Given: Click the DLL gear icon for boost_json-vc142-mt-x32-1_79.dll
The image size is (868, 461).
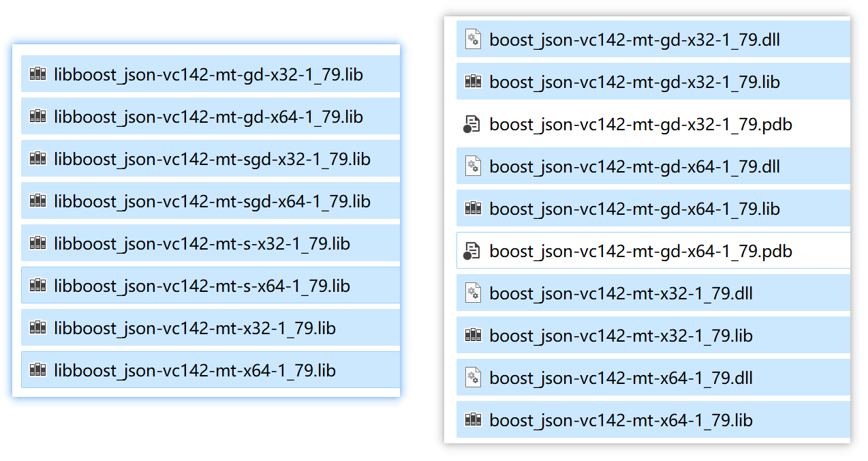Looking at the screenshot, I should (472, 293).
